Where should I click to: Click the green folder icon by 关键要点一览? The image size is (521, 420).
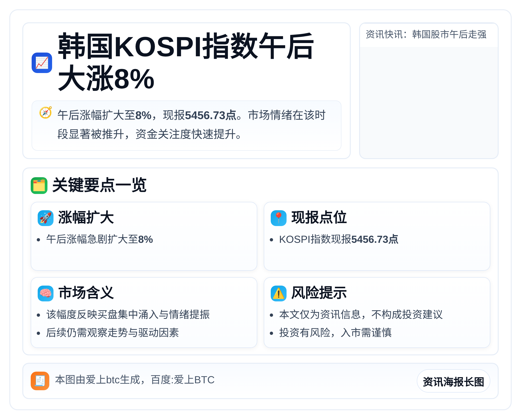pos(39,186)
